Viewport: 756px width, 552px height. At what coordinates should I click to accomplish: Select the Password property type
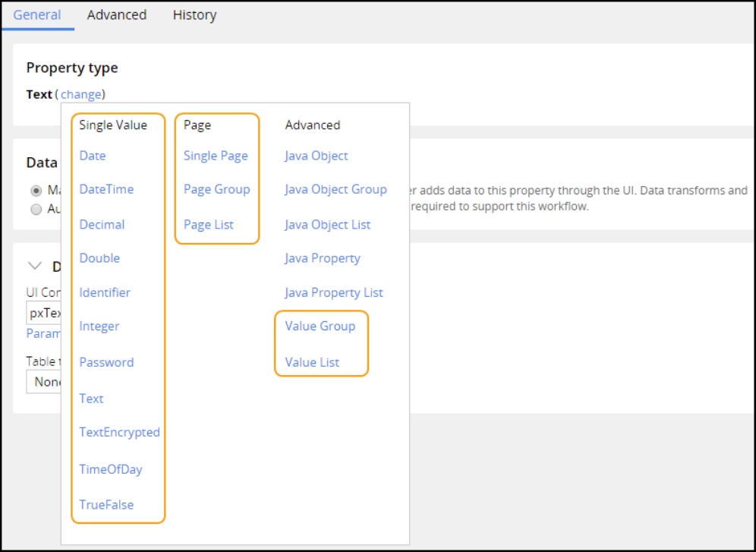click(x=106, y=362)
